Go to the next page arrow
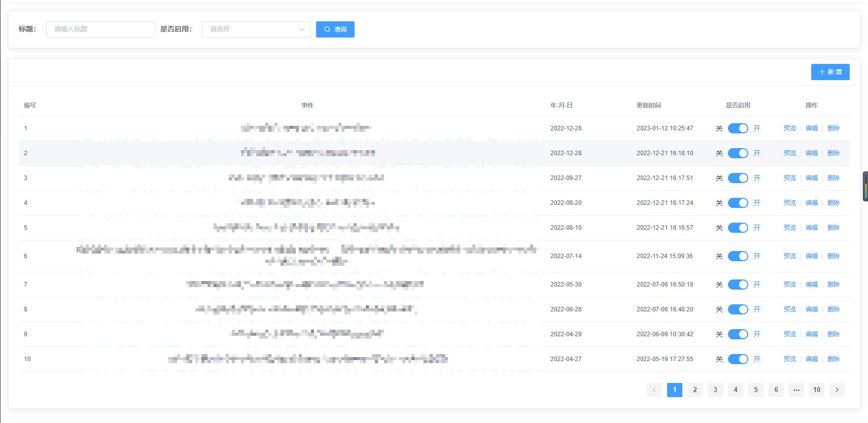Screen dimensions: 868x423 pyautogui.click(x=837, y=390)
